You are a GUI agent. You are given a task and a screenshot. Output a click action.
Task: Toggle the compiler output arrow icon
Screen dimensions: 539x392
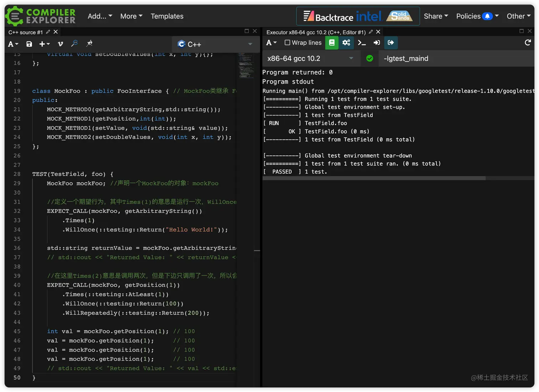391,43
